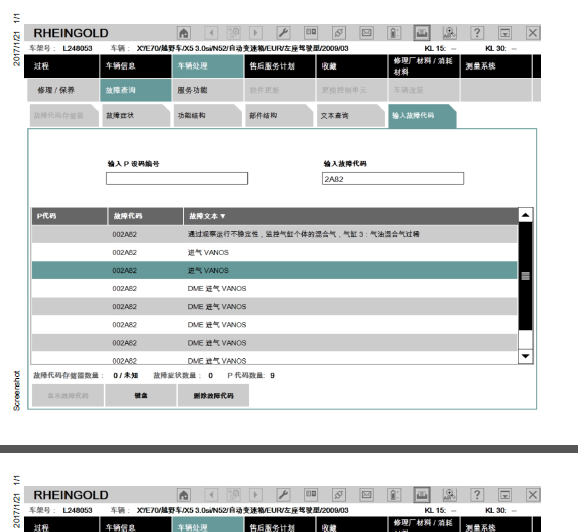Select the non-highlighted 进气 VANOS row
The height and width of the screenshot is (532, 578).
point(274,253)
